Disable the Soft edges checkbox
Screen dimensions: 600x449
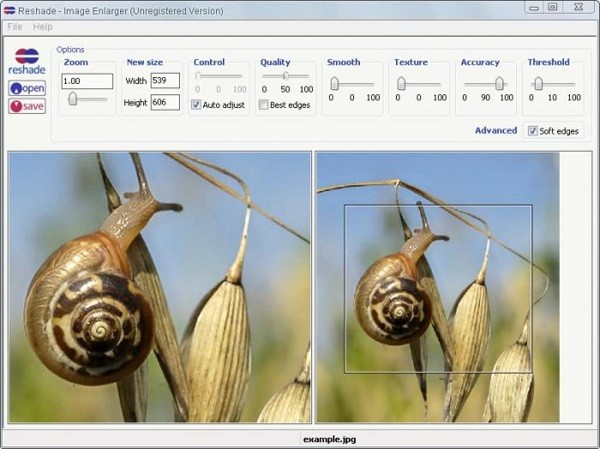coord(532,131)
